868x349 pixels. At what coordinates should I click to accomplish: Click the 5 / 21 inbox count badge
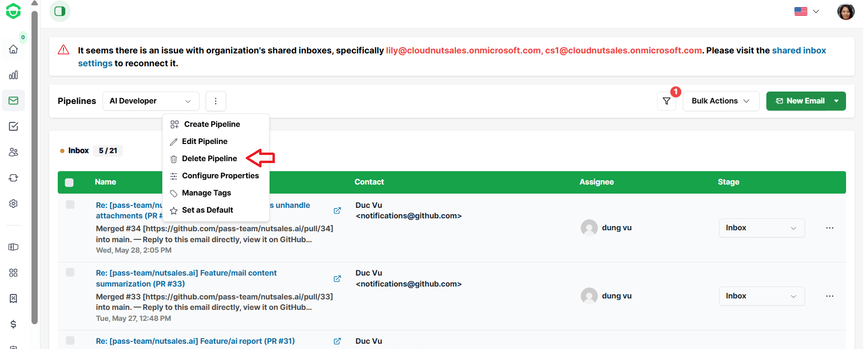click(x=108, y=151)
